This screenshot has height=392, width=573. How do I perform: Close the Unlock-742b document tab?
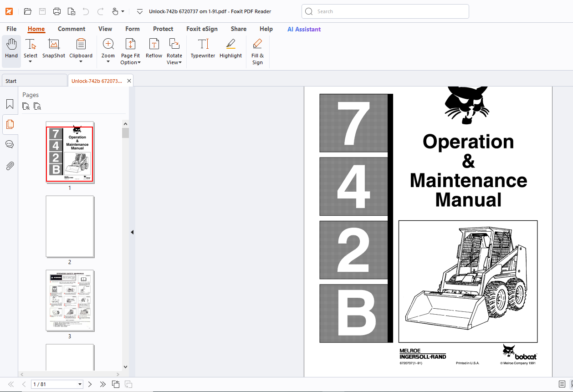pos(129,81)
